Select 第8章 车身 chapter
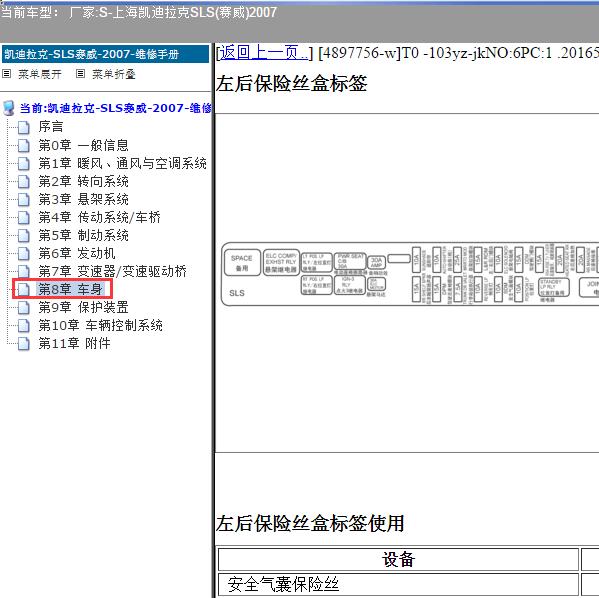 click(70, 289)
